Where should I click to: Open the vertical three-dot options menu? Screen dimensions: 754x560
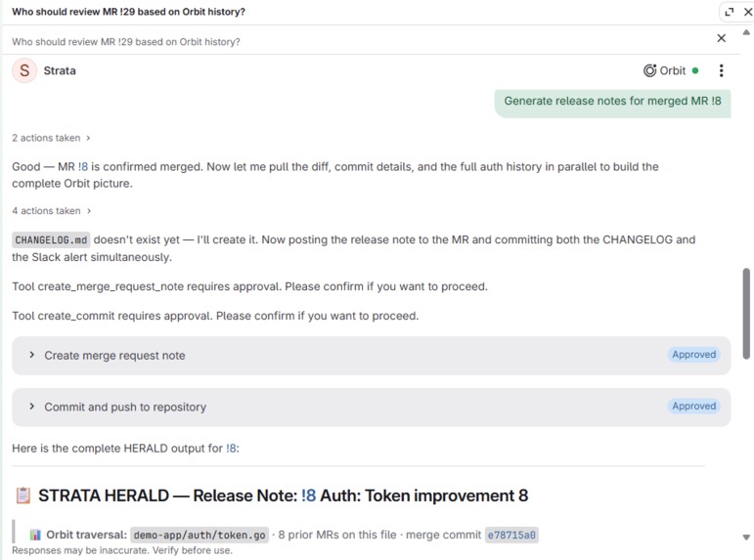721,70
